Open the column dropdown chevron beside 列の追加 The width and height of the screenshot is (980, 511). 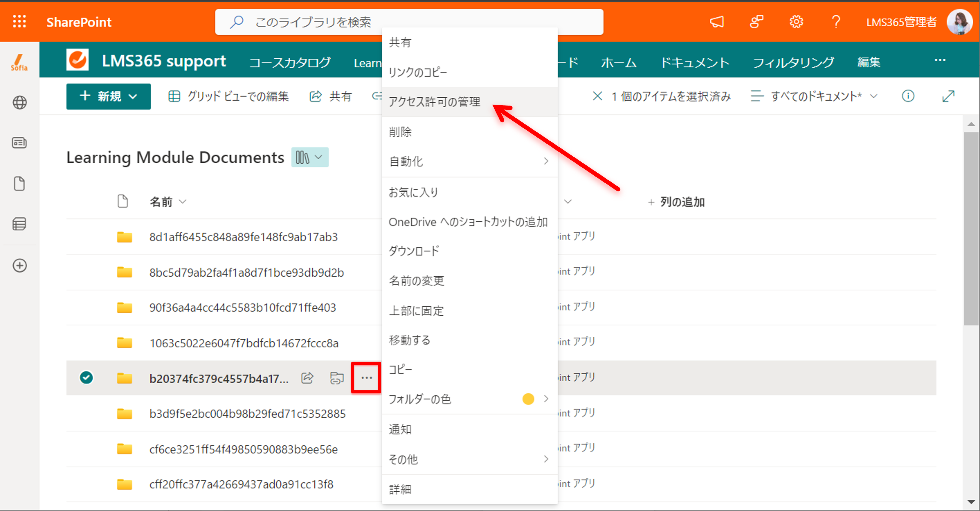coord(568,202)
